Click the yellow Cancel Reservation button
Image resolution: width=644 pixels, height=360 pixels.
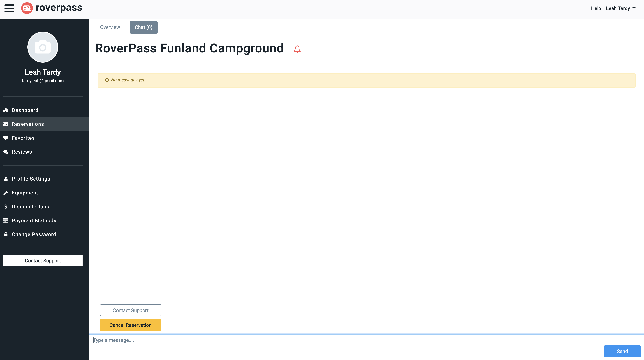(x=130, y=325)
